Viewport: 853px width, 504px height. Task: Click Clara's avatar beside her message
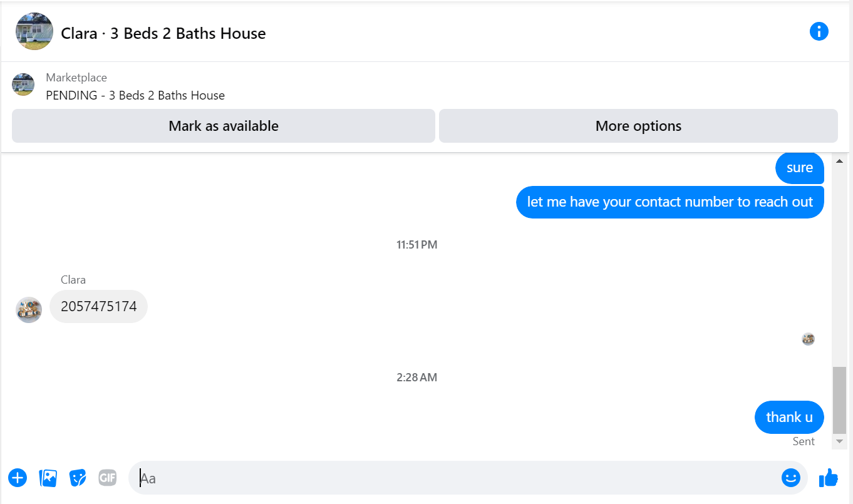point(29,309)
